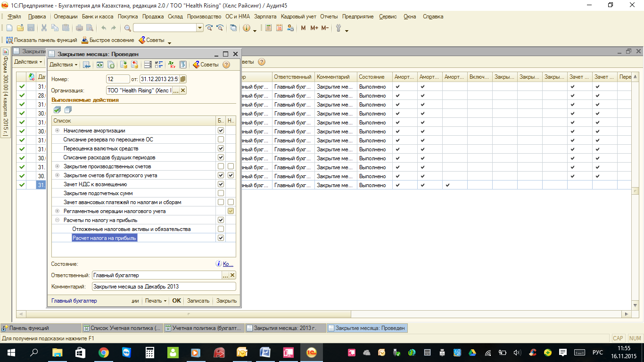Open the Операции menu
The image size is (644, 362).
coord(66,16)
